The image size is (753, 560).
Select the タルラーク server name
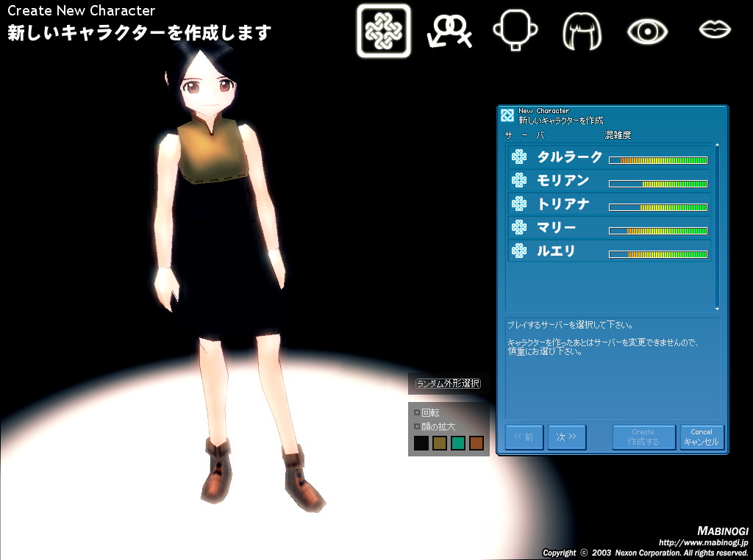[570, 157]
